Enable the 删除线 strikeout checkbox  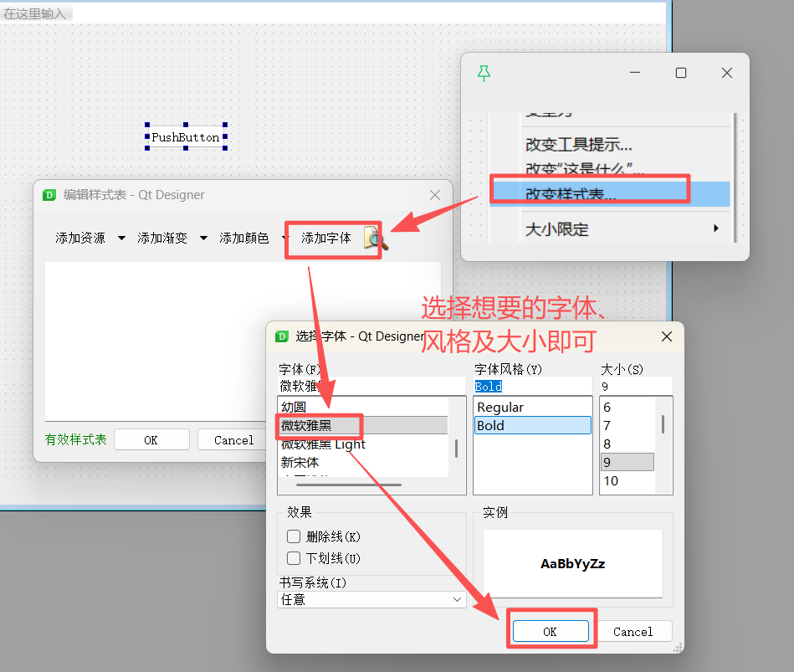click(x=293, y=536)
